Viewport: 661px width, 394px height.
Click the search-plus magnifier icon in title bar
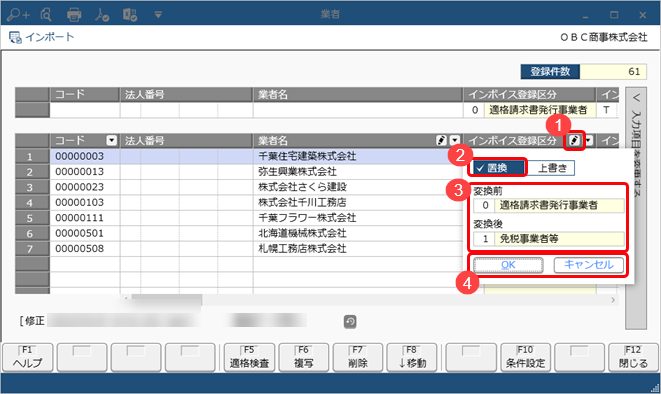pos(18,15)
